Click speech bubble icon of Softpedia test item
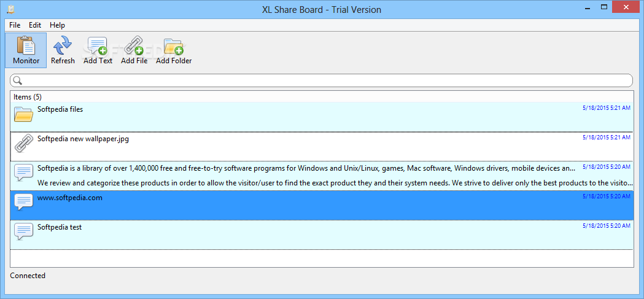The height and width of the screenshot is (299, 644). [23, 231]
